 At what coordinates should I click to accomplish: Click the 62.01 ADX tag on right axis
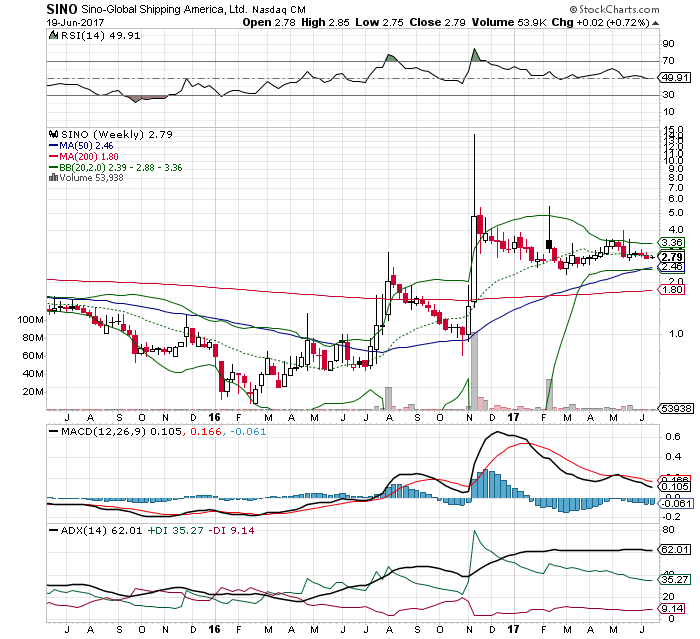click(x=675, y=549)
